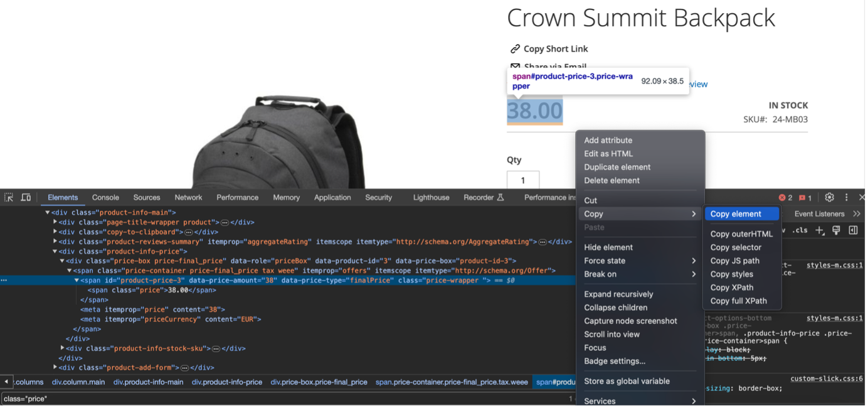The image size is (868, 408).
Task: Show more sidebar tabs via double chevron
Action: click(x=857, y=214)
